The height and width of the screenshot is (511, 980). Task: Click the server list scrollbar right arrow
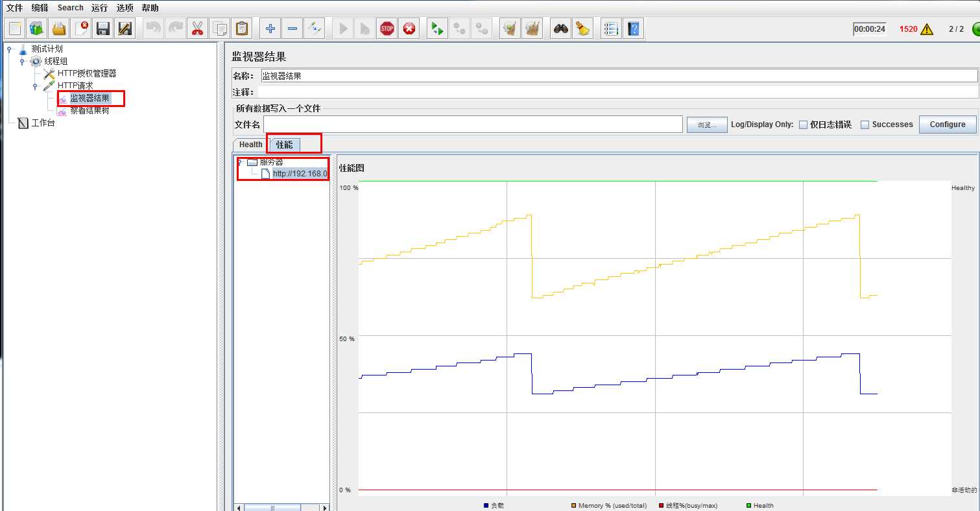click(x=325, y=507)
